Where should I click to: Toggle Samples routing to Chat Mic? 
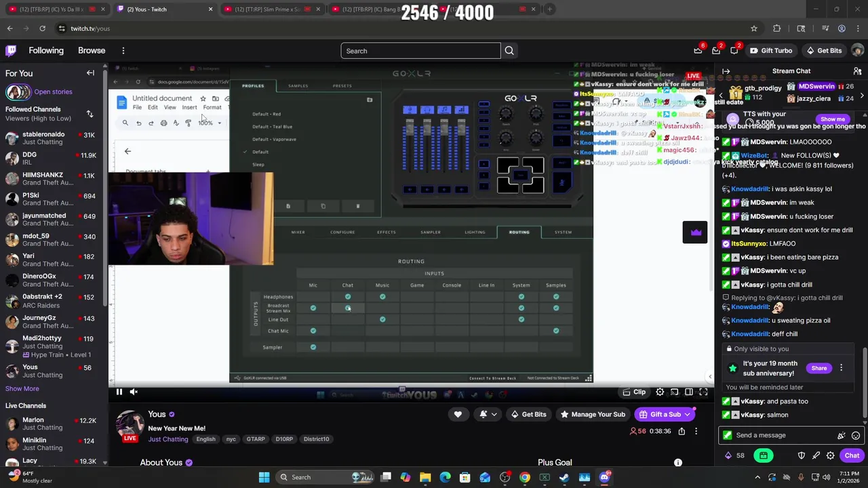(556, 331)
